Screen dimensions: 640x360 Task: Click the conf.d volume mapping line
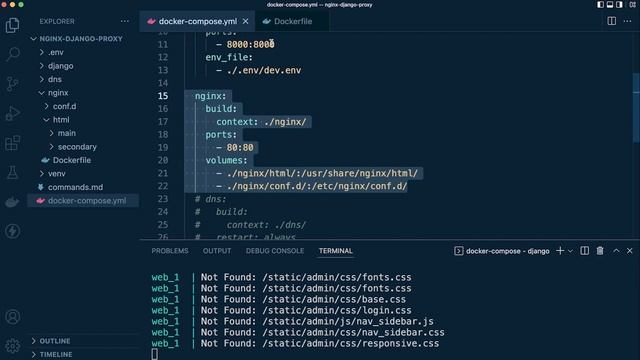[312, 186]
